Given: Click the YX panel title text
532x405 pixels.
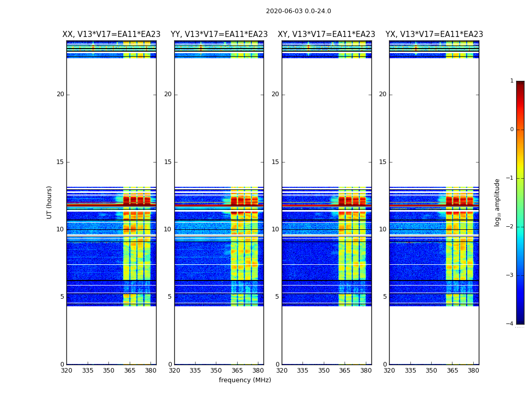Looking at the screenshot, I should pos(434,34).
